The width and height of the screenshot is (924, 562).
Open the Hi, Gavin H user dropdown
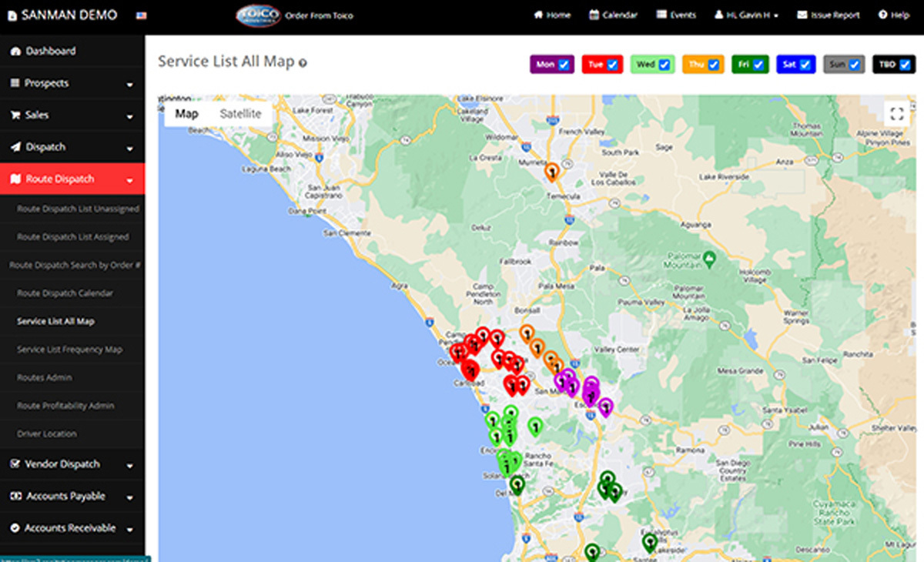(x=745, y=15)
